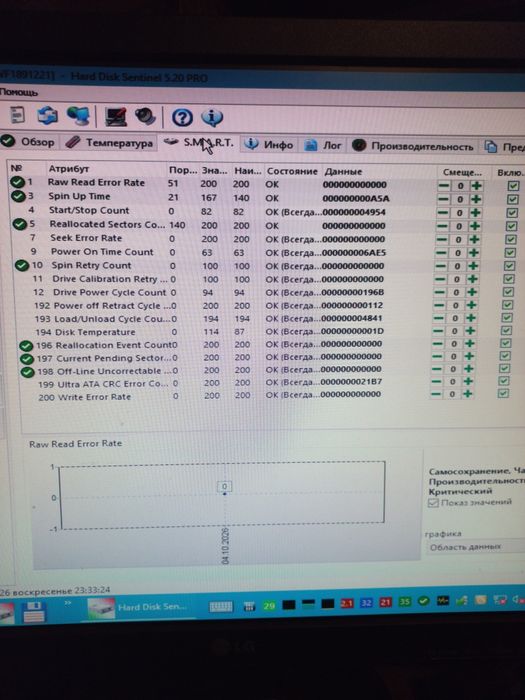Open the Лог tab
Viewport: 525px width, 700px height.
[322, 145]
